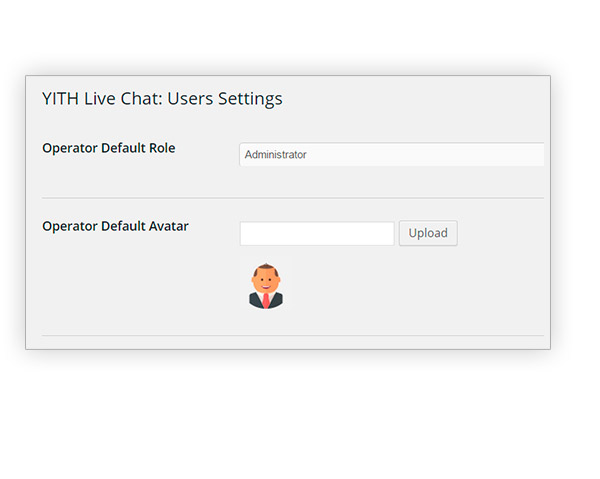The width and height of the screenshot is (600, 479).
Task: Click the word YITH in the heading
Action: [x=60, y=99]
